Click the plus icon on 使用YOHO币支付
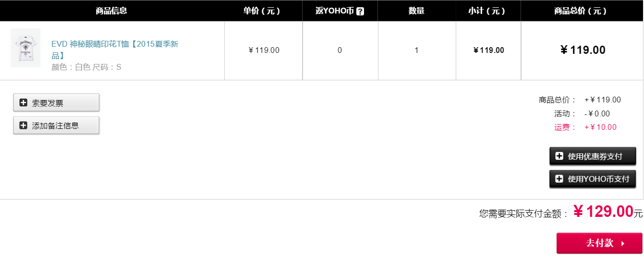 [x=559, y=178]
